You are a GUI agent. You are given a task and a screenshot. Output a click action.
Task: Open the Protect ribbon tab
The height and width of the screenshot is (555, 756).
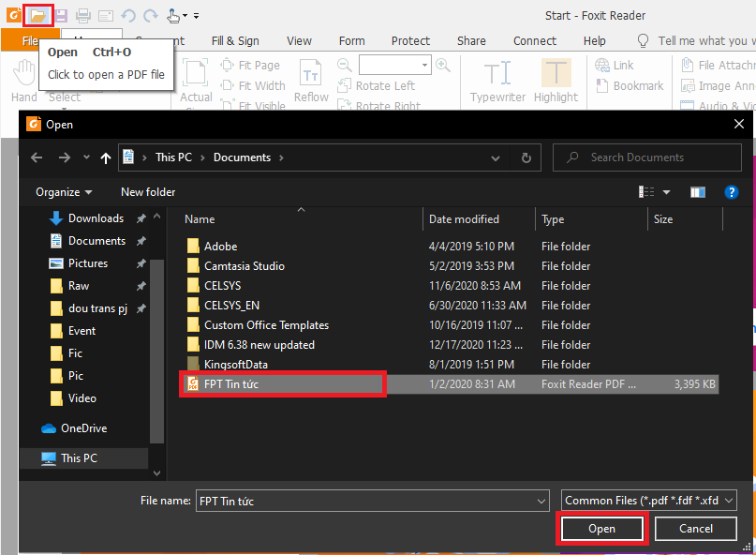(x=410, y=41)
